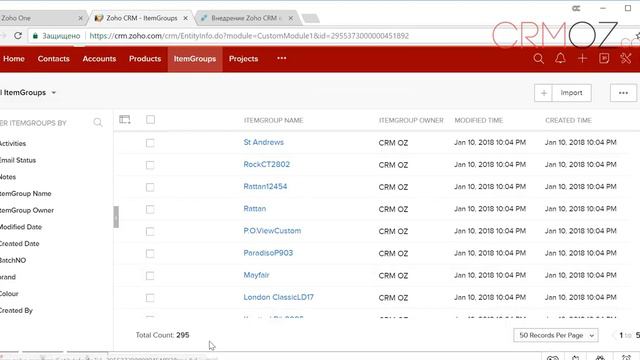The image size is (640, 360).
Task: Open the column layout icon in table header
Action: [x=125, y=120]
